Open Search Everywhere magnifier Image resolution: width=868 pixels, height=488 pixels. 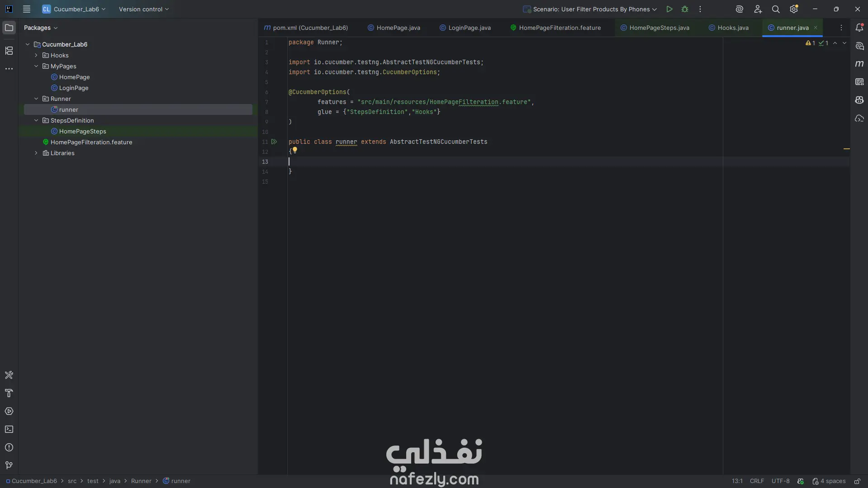pyautogui.click(x=776, y=9)
